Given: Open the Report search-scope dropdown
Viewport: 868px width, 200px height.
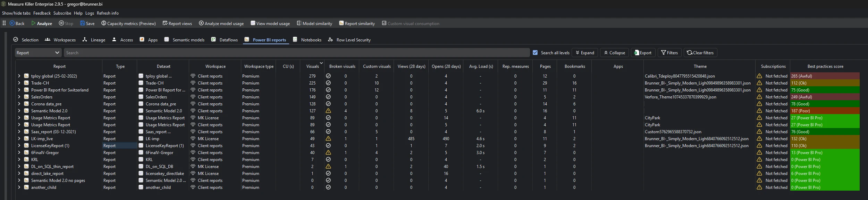Looking at the screenshot, I should pos(39,53).
